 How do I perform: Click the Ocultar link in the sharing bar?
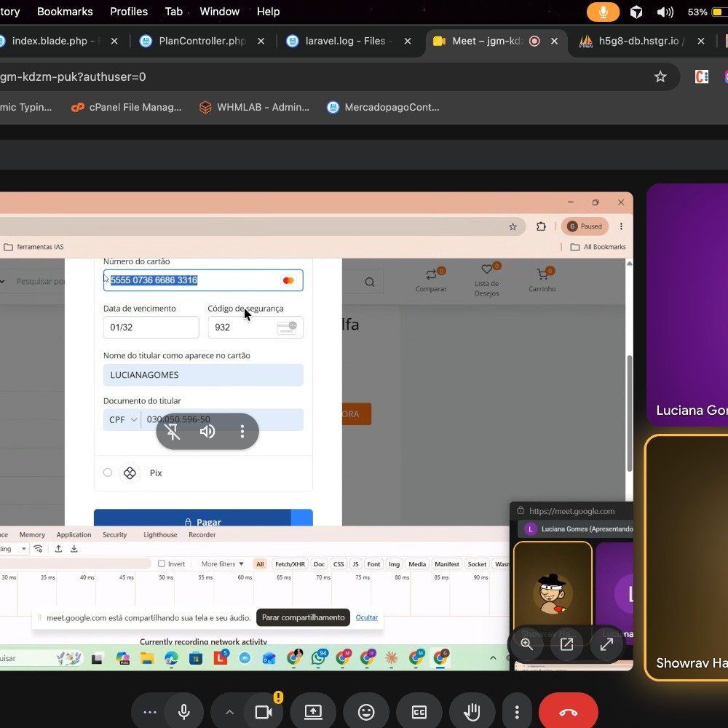[x=367, y=617]
